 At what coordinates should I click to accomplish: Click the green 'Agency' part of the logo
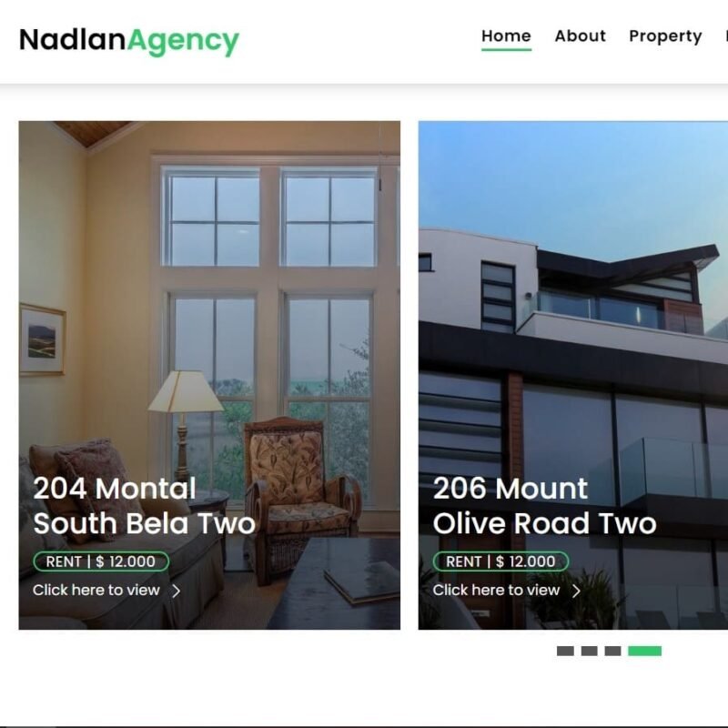[183, 42]
